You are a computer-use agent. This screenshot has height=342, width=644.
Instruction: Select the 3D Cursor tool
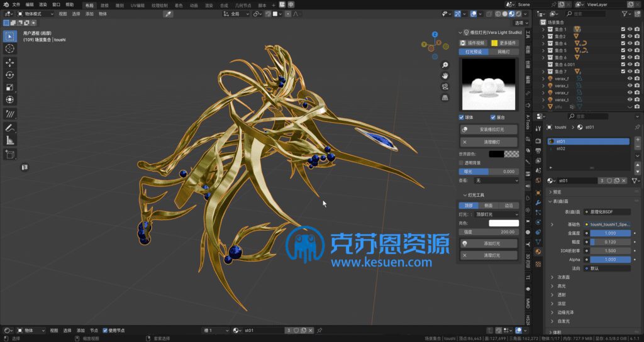(x=10, y=48)
